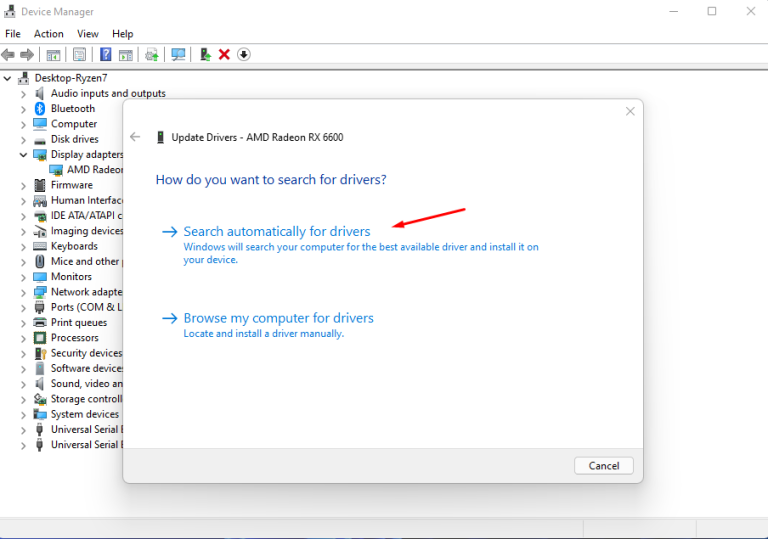Expand the Disk drives category
Viewport: 768px width, 539px height.
(x=23, y=140)
